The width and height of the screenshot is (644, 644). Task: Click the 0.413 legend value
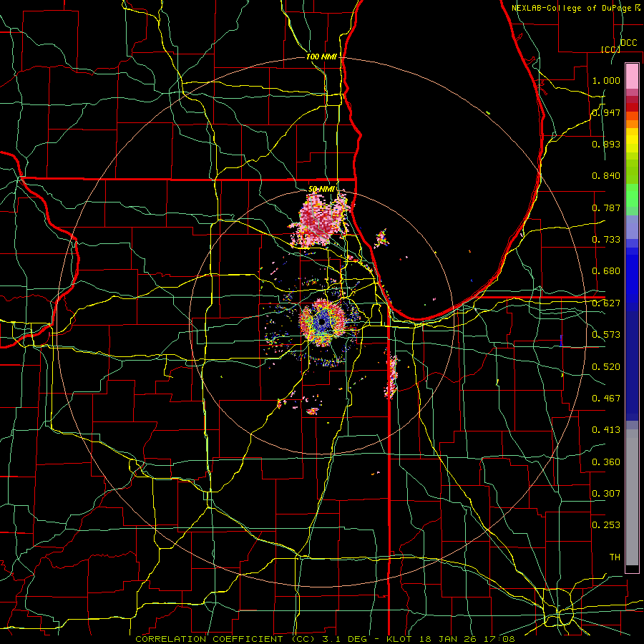pos(606,430)
